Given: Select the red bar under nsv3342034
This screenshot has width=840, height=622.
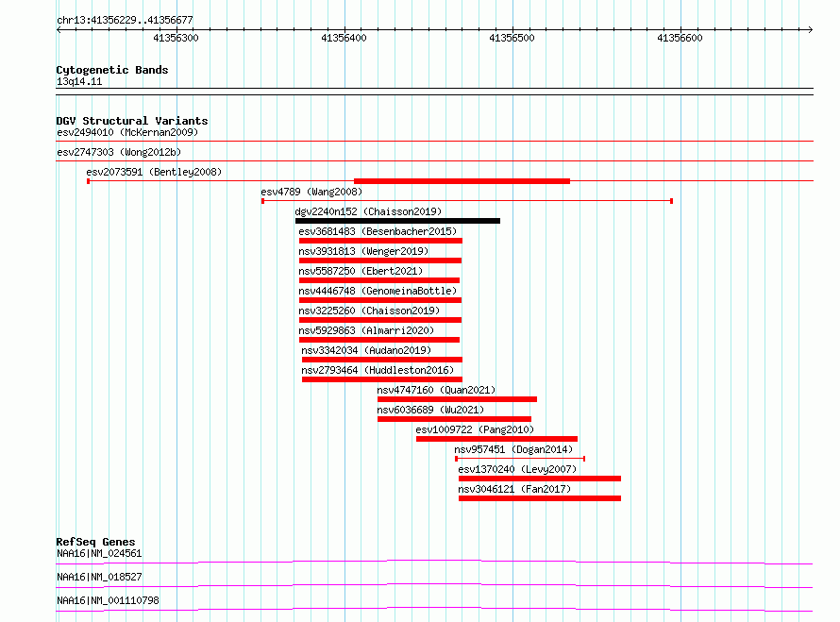Looking at the screenshot, I should [x=382, y=360].
